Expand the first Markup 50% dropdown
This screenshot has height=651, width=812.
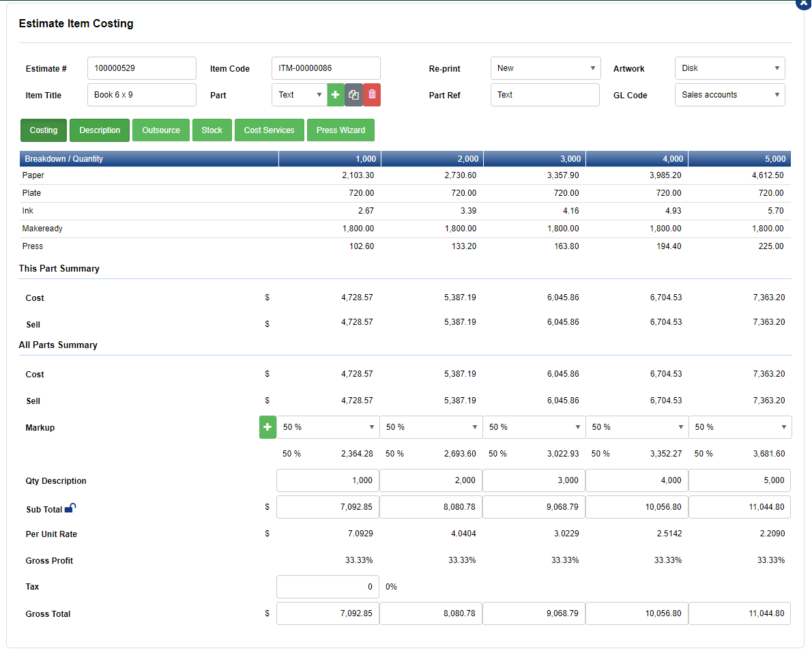pyautogui.click(x=328, y=427)
